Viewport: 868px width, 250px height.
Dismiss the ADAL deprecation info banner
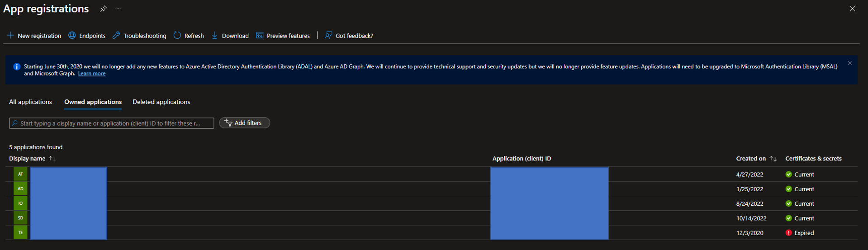click(849, 63)
